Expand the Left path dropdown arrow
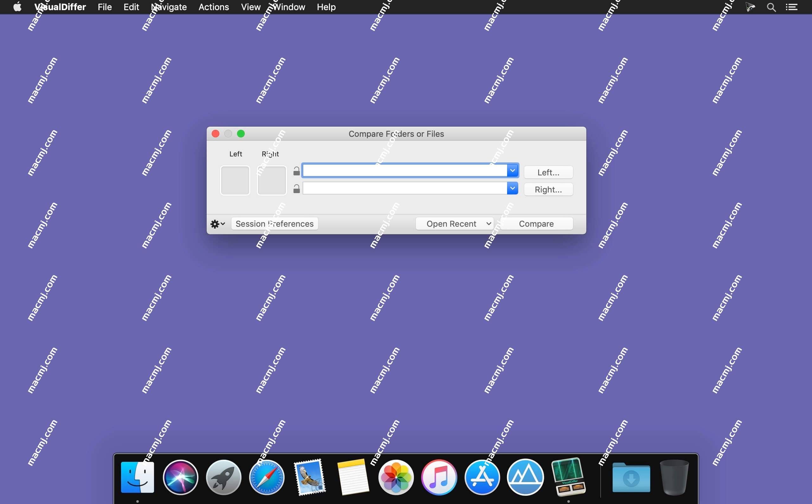The height and width of the screenshot is (504, 812). [512, 171]
